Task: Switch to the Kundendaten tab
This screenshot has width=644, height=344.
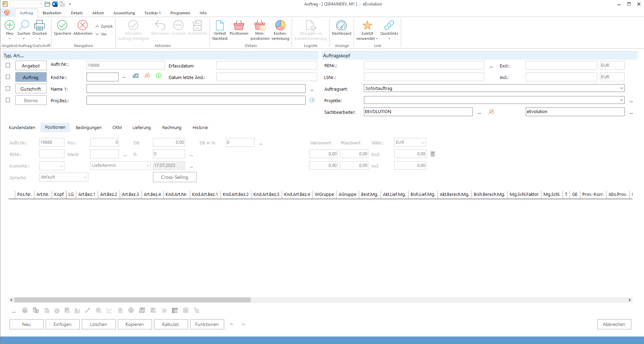Action: [22, 127]
